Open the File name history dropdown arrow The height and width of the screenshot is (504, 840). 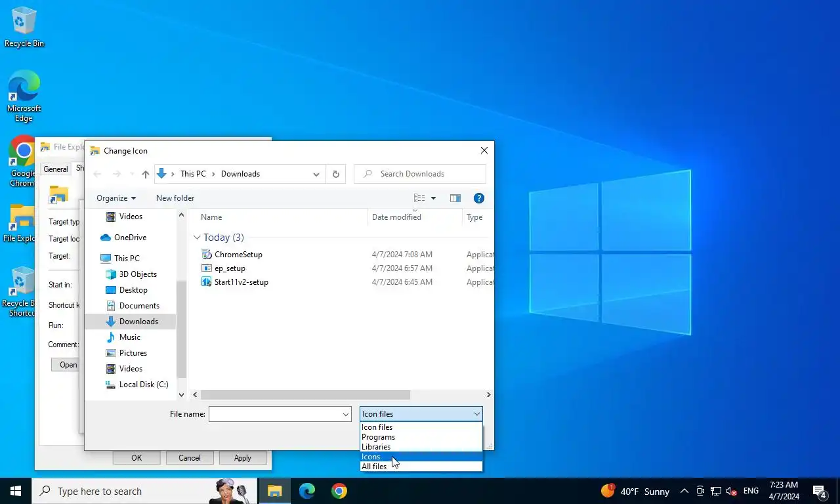345,414
